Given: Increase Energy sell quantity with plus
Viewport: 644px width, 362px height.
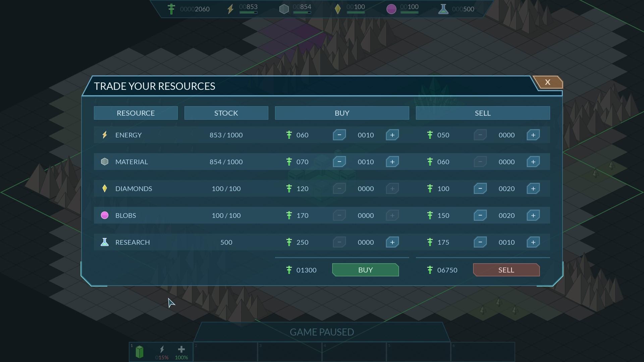Looking at the screenshot, I should [533, 135].
